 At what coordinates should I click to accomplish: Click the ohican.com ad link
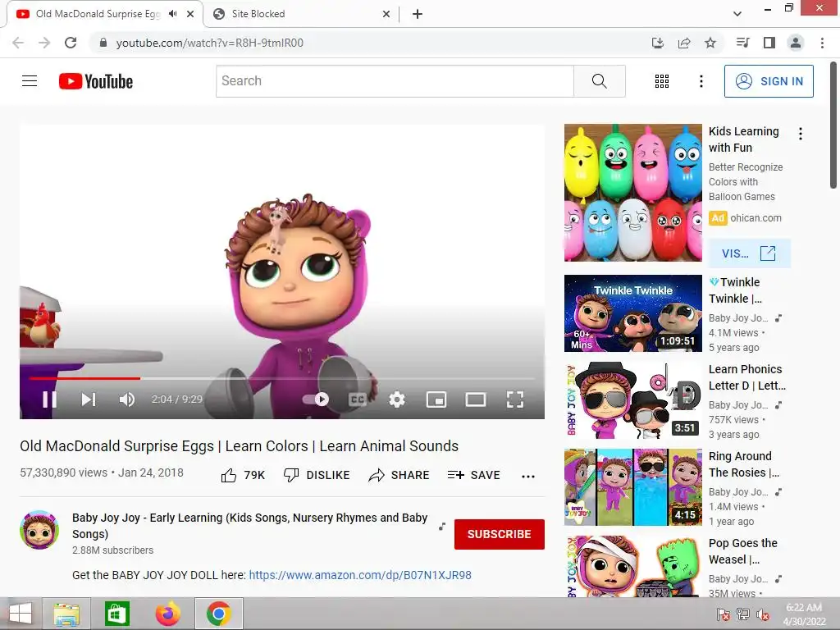(756, 218)
